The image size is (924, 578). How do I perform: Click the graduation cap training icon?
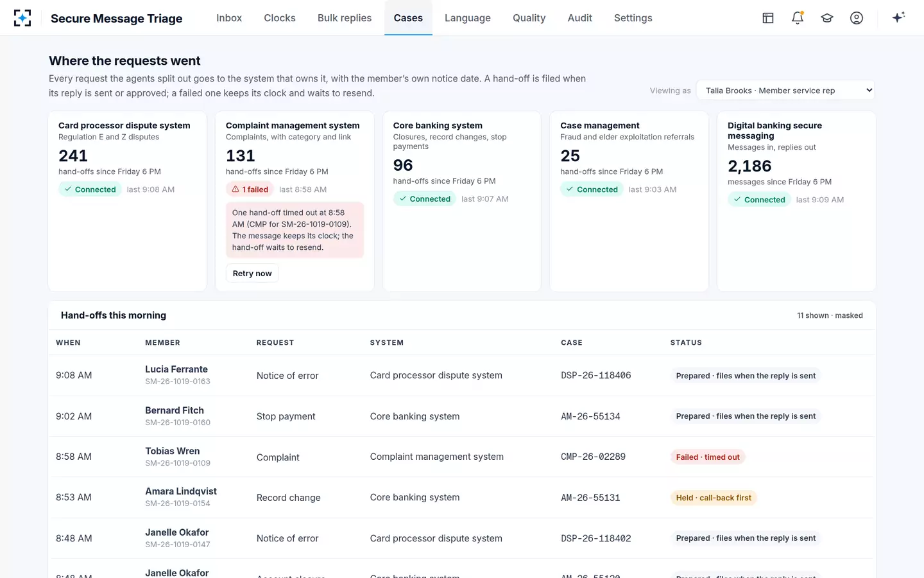827,18
